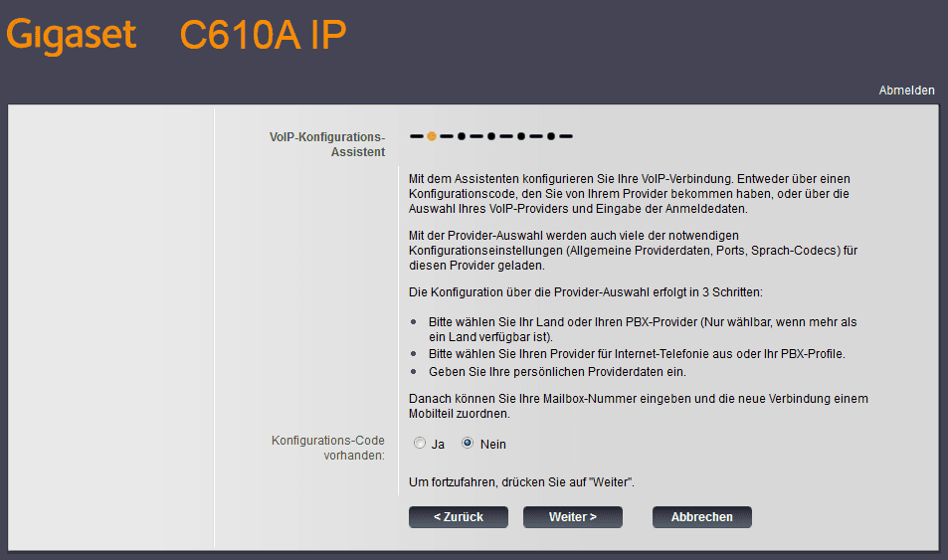The image size is (948, 560).
Task: Select the Nein radio button
Action: pos(468,444)
